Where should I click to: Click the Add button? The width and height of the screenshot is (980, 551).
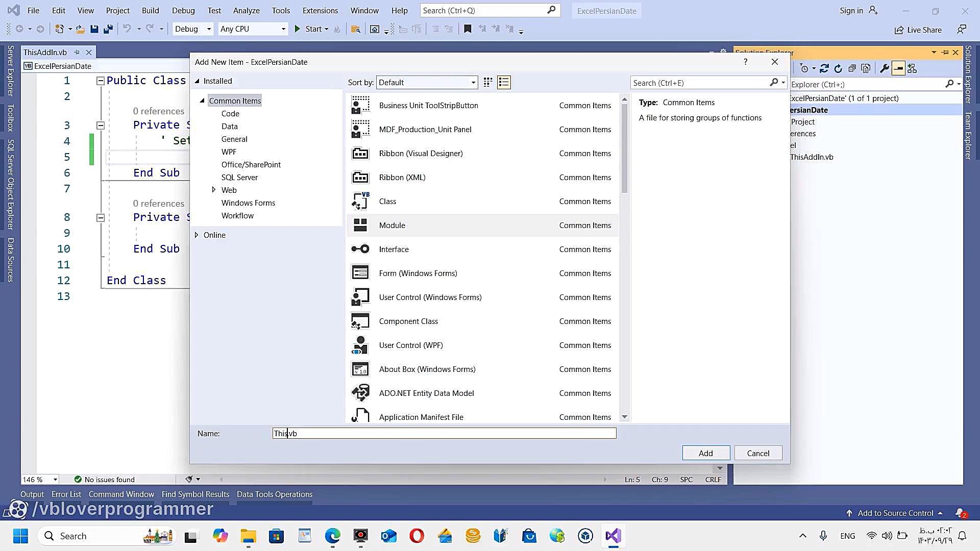(x=706, y=453)
